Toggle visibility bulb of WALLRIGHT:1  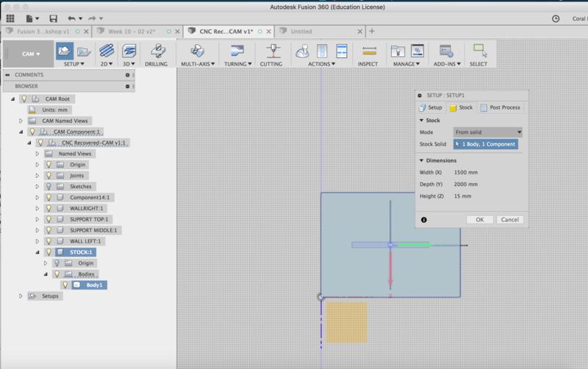[49, 208]
